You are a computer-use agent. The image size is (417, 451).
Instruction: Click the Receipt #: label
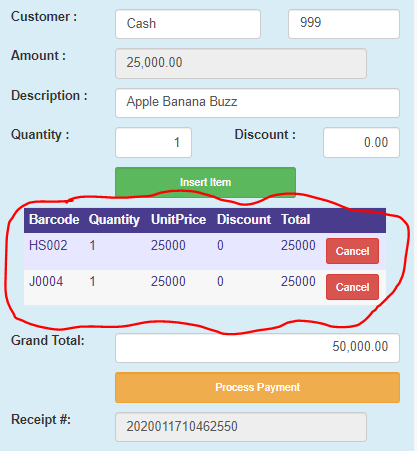pos(41,420)
